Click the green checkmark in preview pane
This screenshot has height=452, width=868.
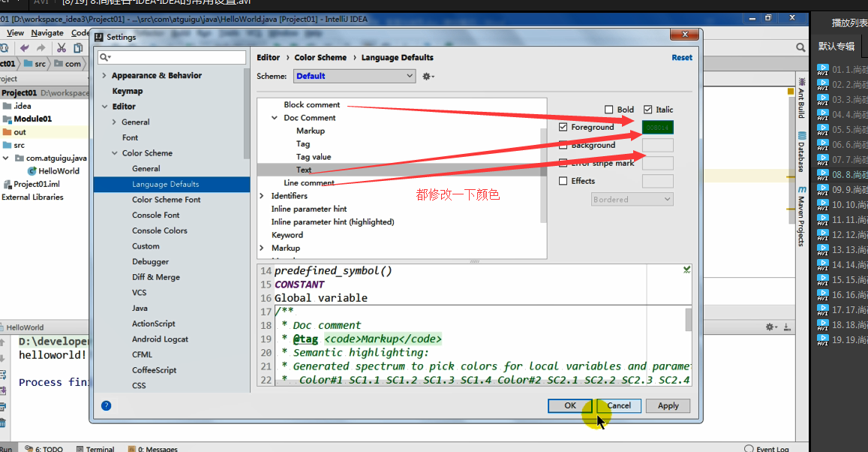pyautogui.click(x=686, y=270)
